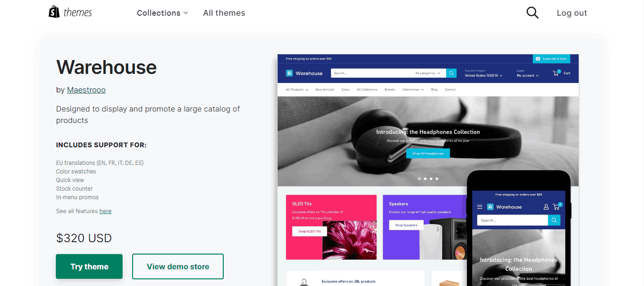Click the cart icon in mobile preview
This screenshot has width=644, height=286.
click(556, 207)
